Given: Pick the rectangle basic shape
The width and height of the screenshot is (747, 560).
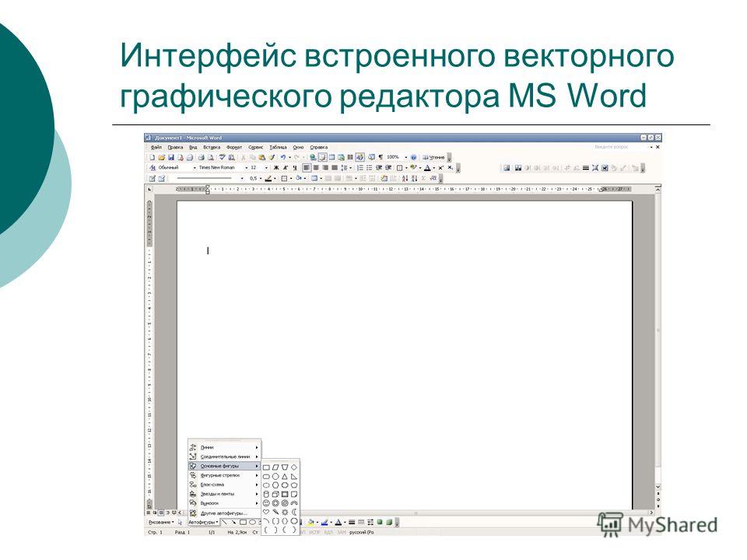Looking at the screenshot, I should [x=266, y=467].
